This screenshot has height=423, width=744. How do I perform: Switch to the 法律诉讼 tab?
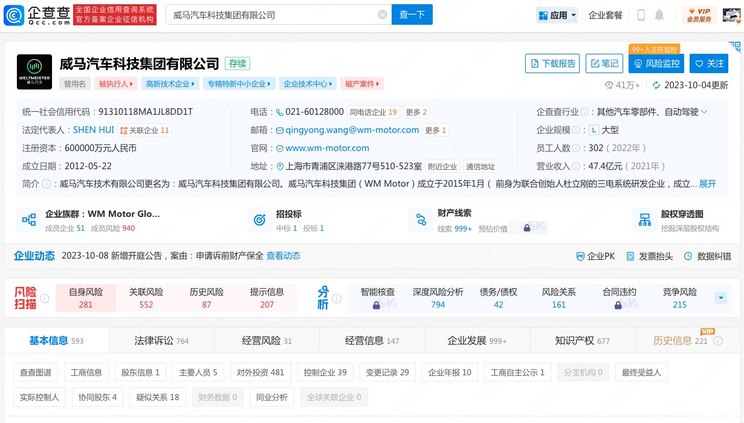pos(161,341)
